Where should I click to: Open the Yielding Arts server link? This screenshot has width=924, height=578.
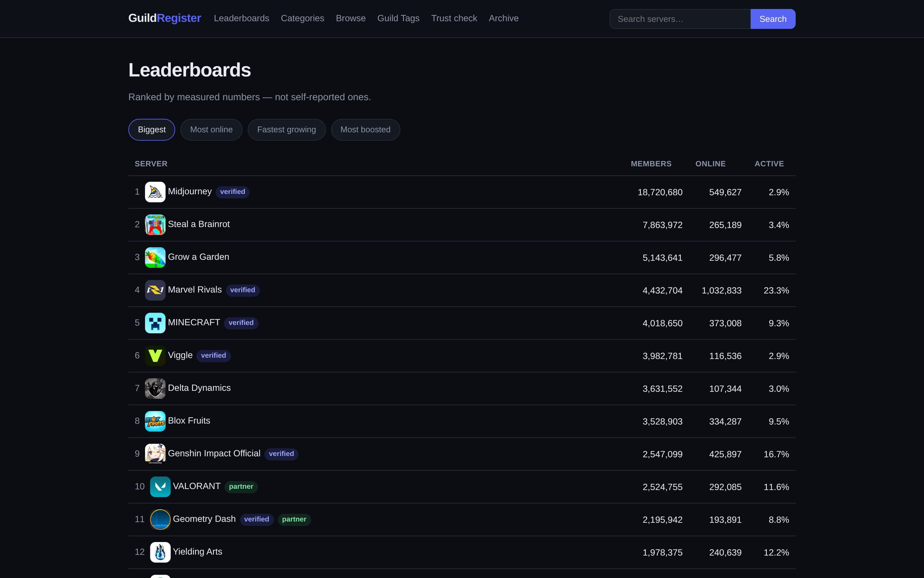click(x=197, y=552)
